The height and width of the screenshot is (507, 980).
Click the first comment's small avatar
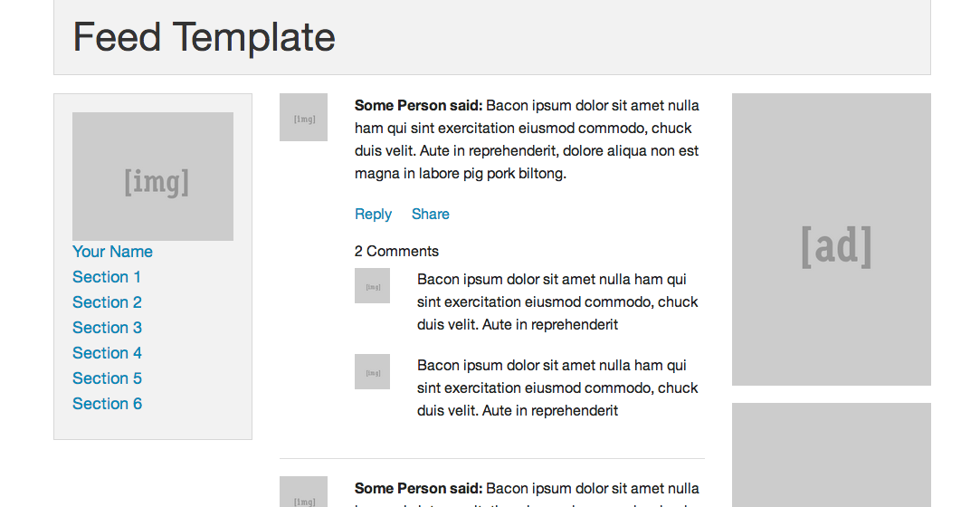point(372,286)
